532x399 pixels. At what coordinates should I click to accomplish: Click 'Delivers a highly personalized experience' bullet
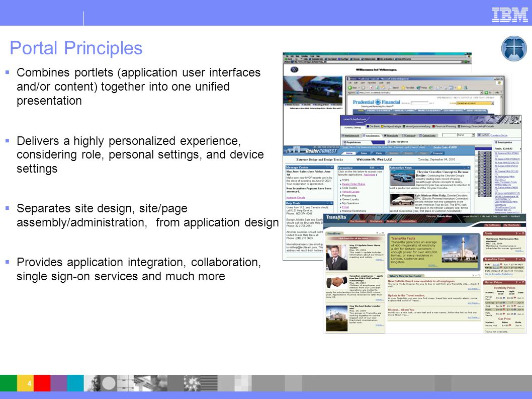[140, 154]
